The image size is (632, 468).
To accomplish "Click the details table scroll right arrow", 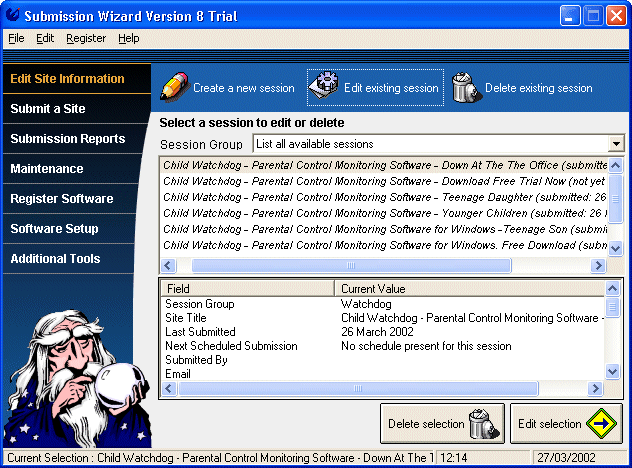I will pos(595,389).
